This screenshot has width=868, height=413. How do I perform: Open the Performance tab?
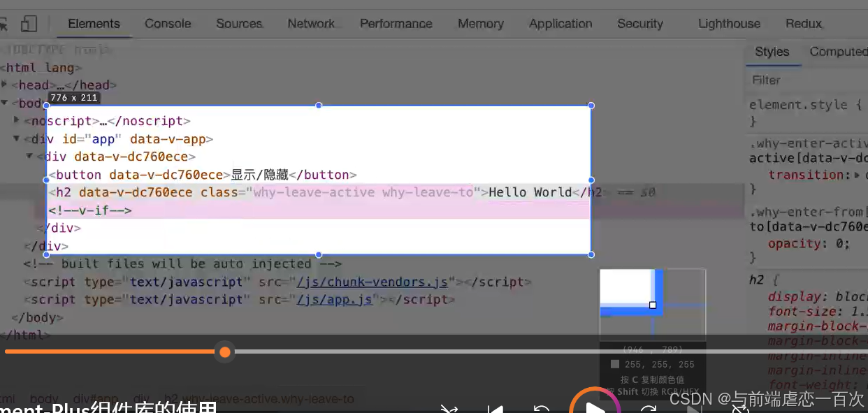click(396, 24)
